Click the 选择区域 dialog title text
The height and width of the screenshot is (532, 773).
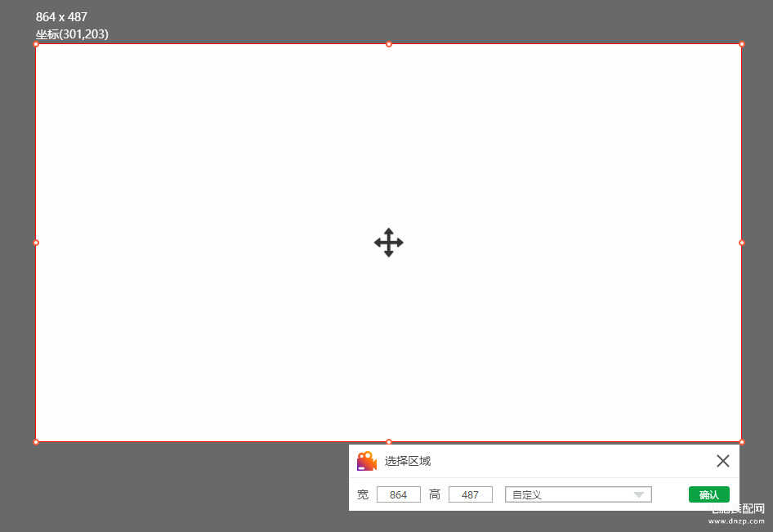pos(408,461)
